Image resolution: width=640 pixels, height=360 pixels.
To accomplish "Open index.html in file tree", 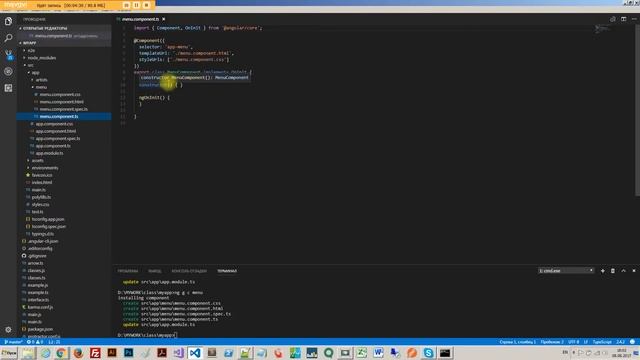I will coord(42,182).
